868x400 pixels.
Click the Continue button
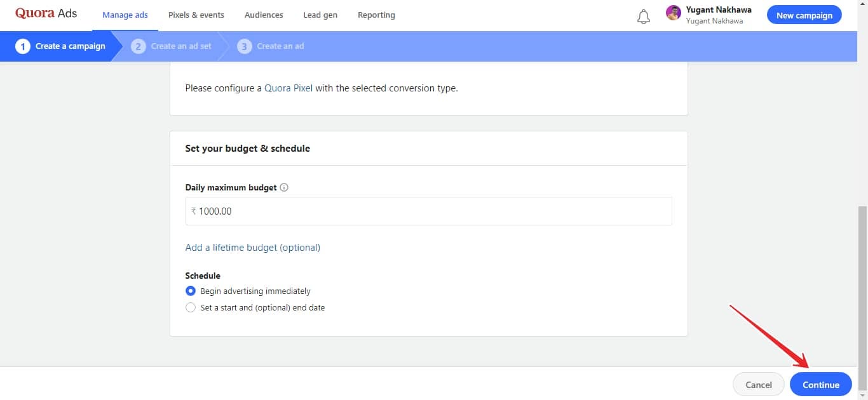[820, 385]
